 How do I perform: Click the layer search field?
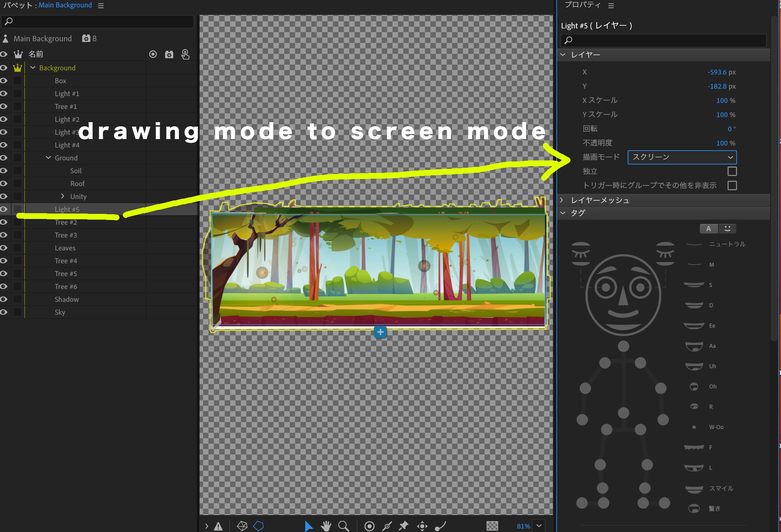(98, 21)
